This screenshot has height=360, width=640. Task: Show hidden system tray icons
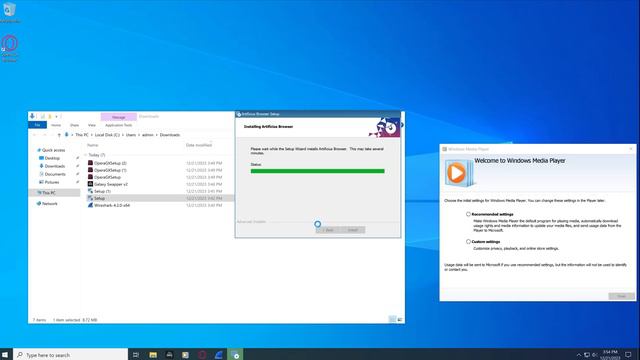coord(578,355)
